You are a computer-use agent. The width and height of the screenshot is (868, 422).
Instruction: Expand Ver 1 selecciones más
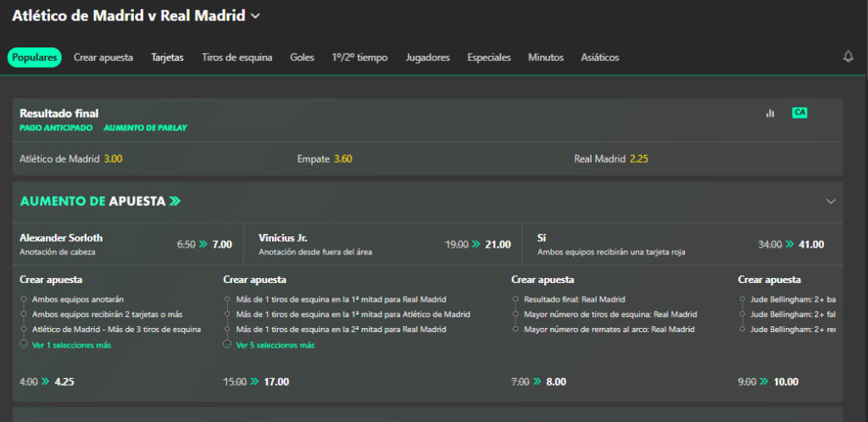[72, 345]
